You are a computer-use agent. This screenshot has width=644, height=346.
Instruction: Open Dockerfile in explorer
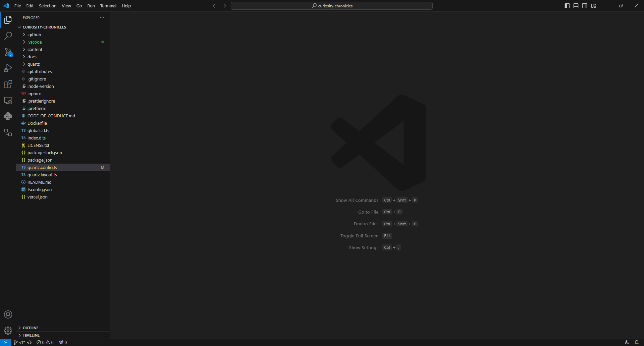click(x=63, y=123)
